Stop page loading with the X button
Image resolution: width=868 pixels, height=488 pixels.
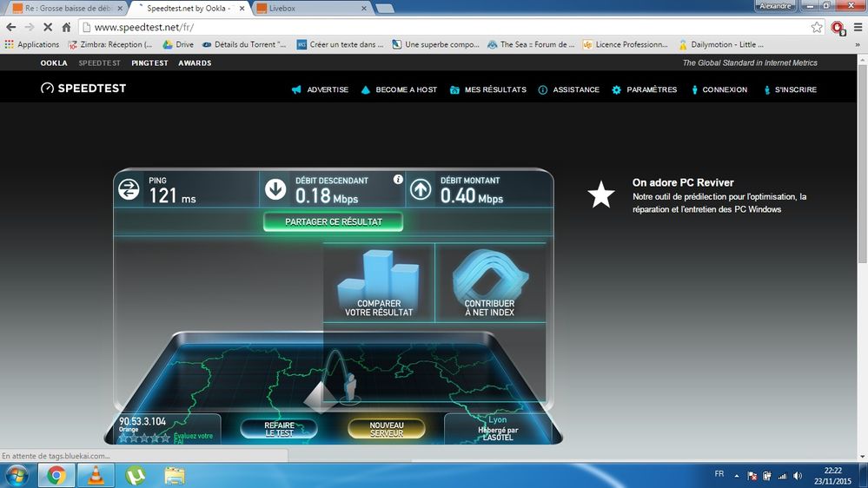(x=48, y=27)
